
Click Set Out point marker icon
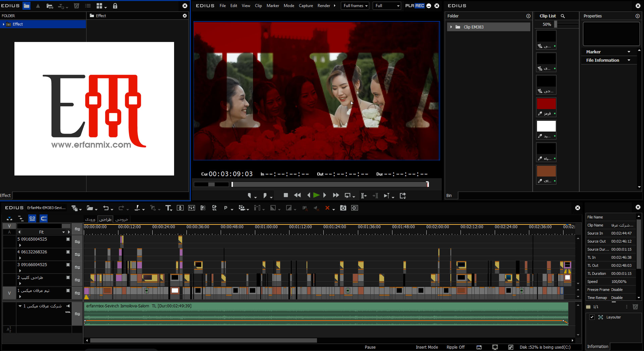(x=265, y=196)
